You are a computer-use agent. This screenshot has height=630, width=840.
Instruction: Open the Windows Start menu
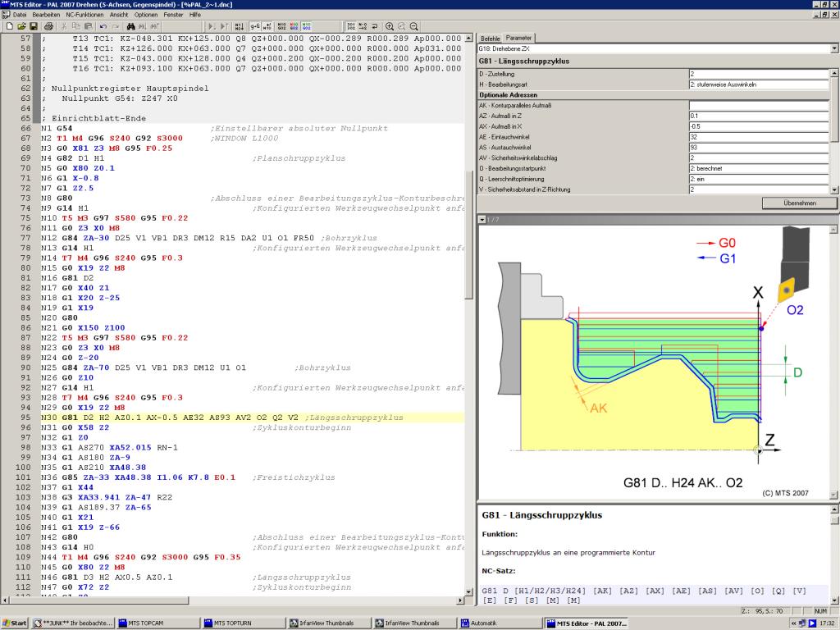[x=15, y=623]
